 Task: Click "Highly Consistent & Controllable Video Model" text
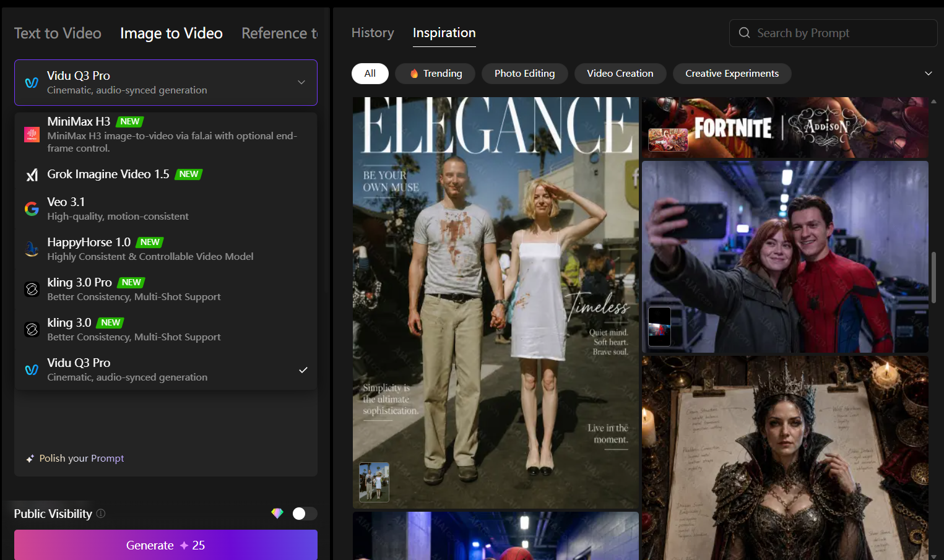[150, 257]
